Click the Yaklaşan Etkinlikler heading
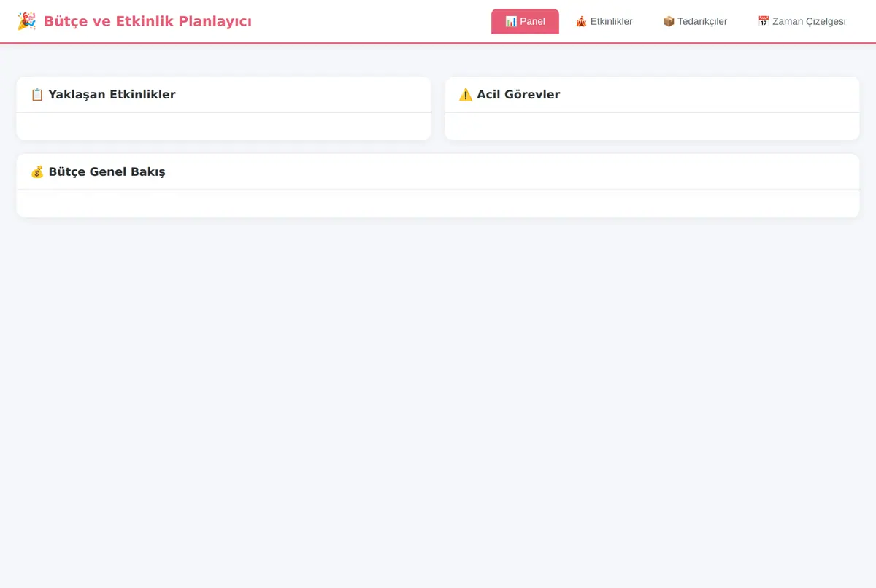 tap(112, 94)
